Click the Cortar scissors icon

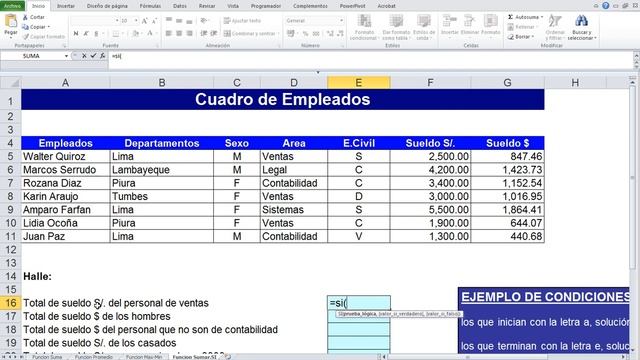25,17
